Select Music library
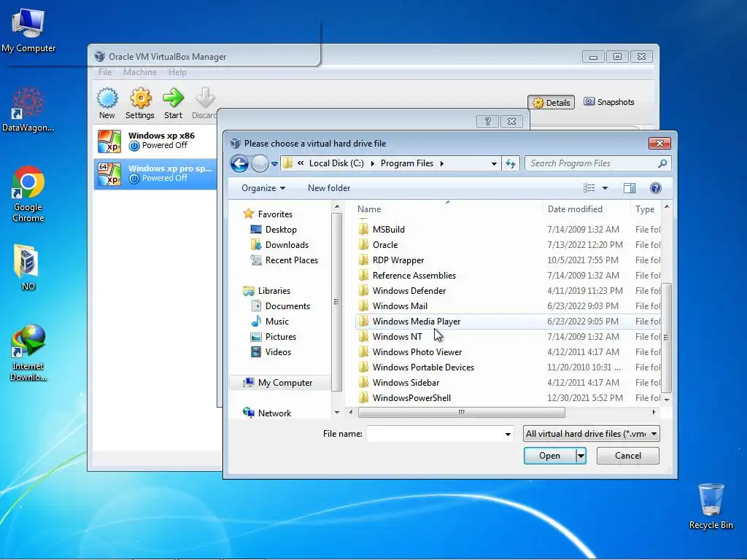 pyautogui.click(x=276, y=322)
